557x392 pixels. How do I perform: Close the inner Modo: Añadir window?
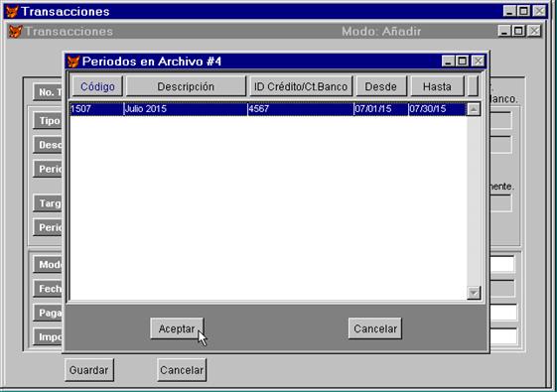tap(534, 31)
